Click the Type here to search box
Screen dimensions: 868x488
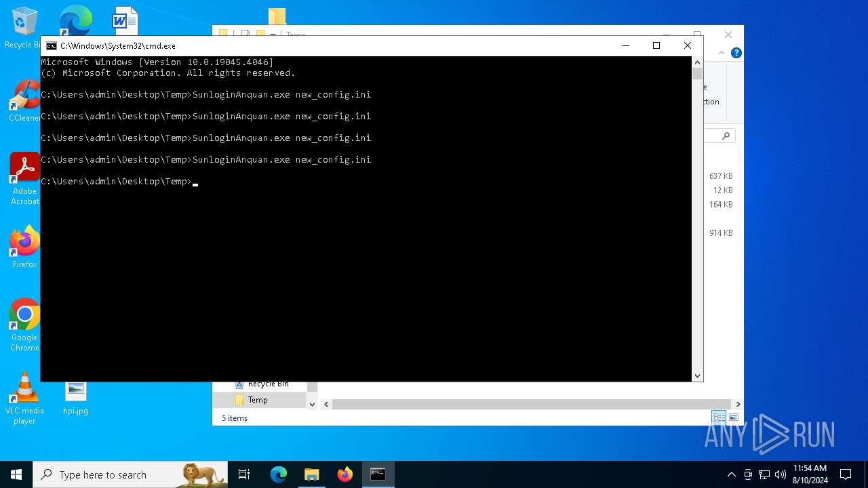130,474
